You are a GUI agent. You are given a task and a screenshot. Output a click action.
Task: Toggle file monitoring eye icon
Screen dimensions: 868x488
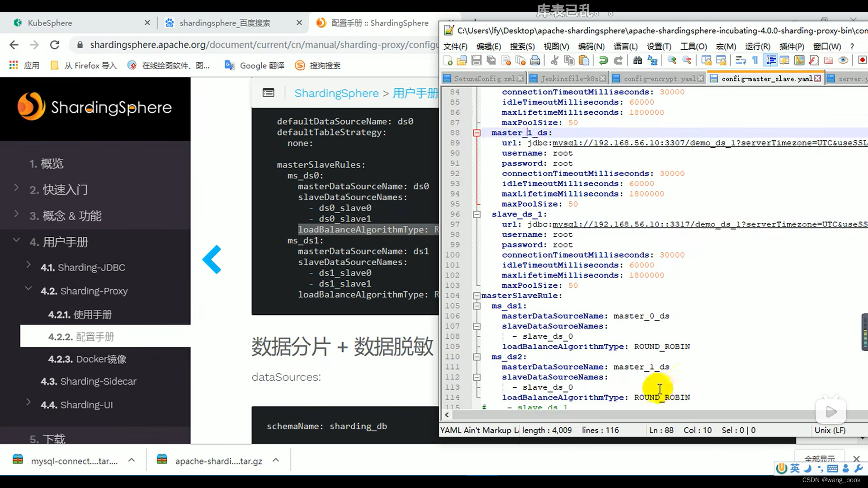point(843,60)
